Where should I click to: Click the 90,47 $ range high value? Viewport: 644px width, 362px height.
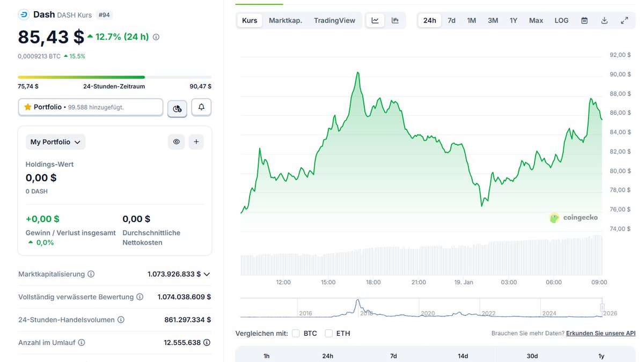[x=200, y=86]
